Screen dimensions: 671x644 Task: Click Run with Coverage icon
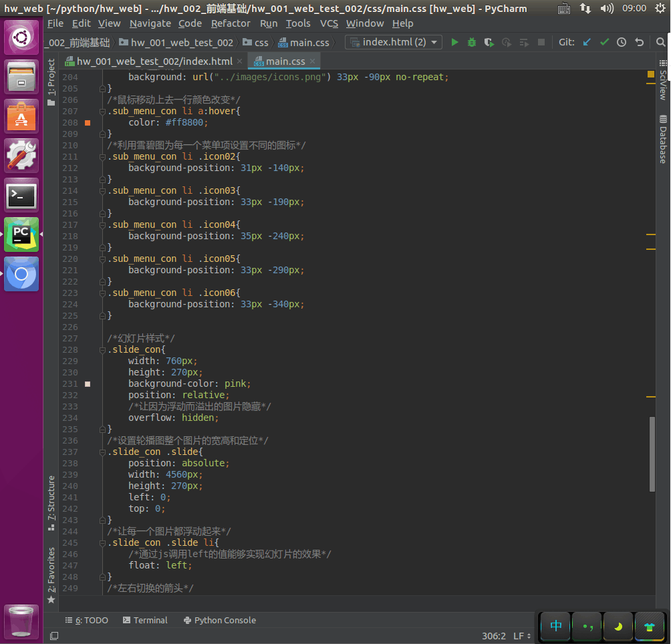[x=489, y=42]
